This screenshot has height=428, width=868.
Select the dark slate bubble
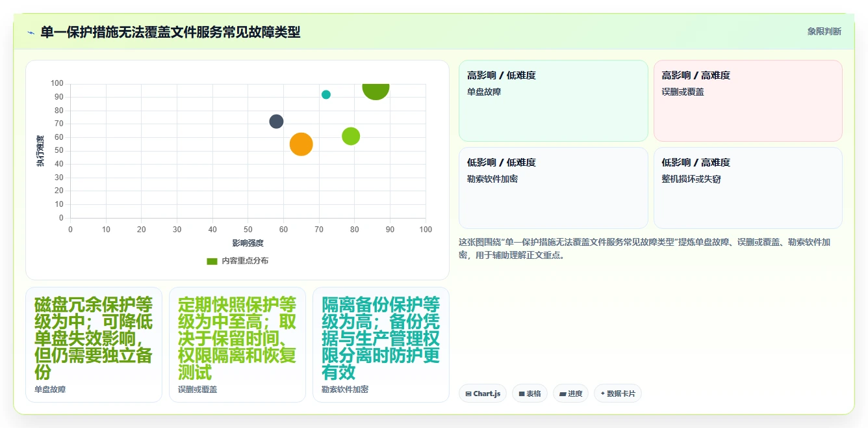(276, 122)
